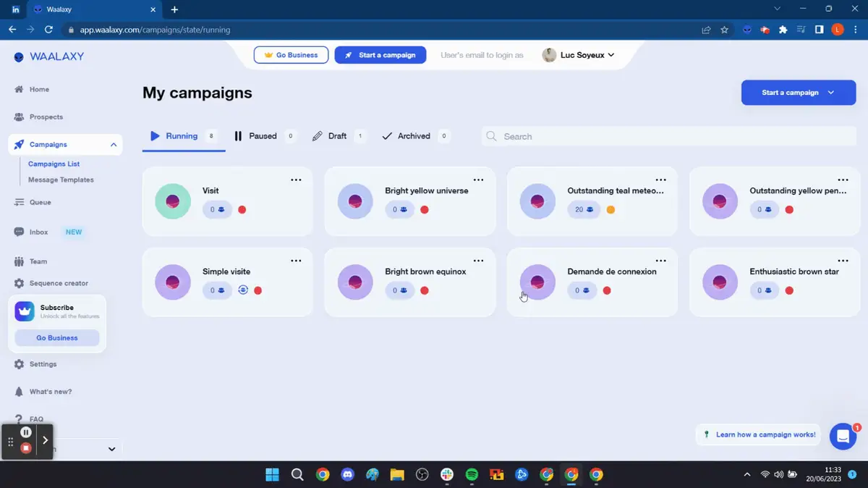Viewport: 868px width, 488px height.
Task: Open more options for Enthusiastic brown star
Action: [x=843, y=261]
